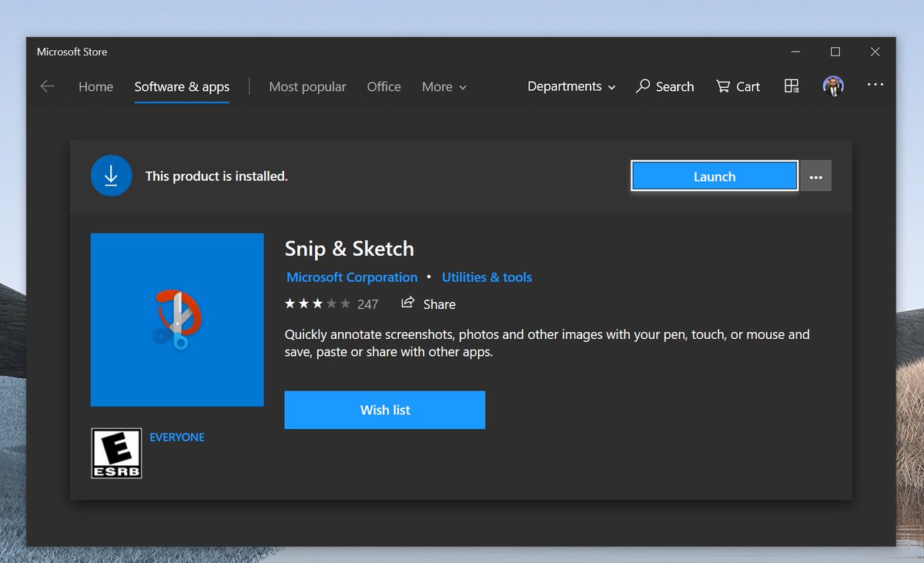
Task: Expand the More dropdown menu
Action: [444, 87]
